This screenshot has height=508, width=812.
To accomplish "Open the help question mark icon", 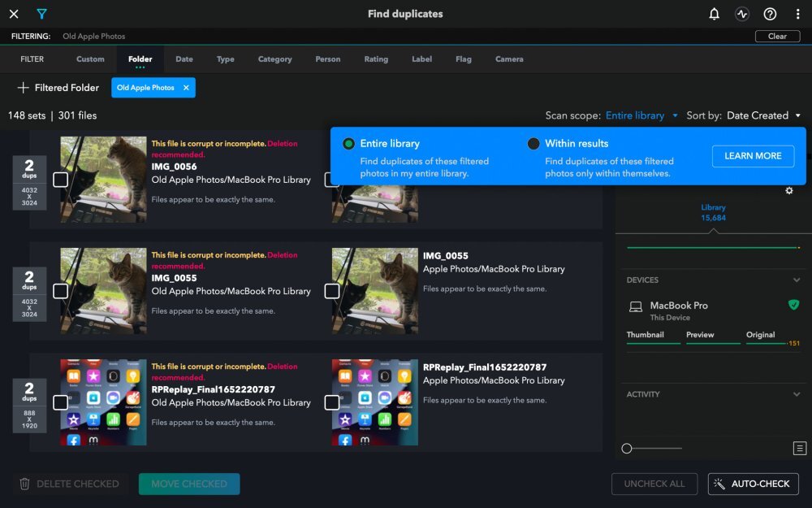I will [x=770, y=14].
